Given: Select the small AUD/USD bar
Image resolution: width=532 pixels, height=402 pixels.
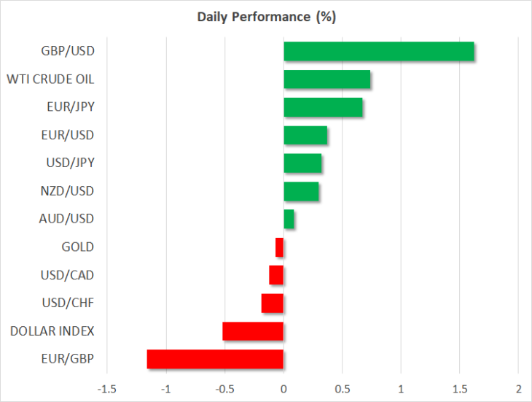Looking at the screenshot, I should click(x=289, y=219).
